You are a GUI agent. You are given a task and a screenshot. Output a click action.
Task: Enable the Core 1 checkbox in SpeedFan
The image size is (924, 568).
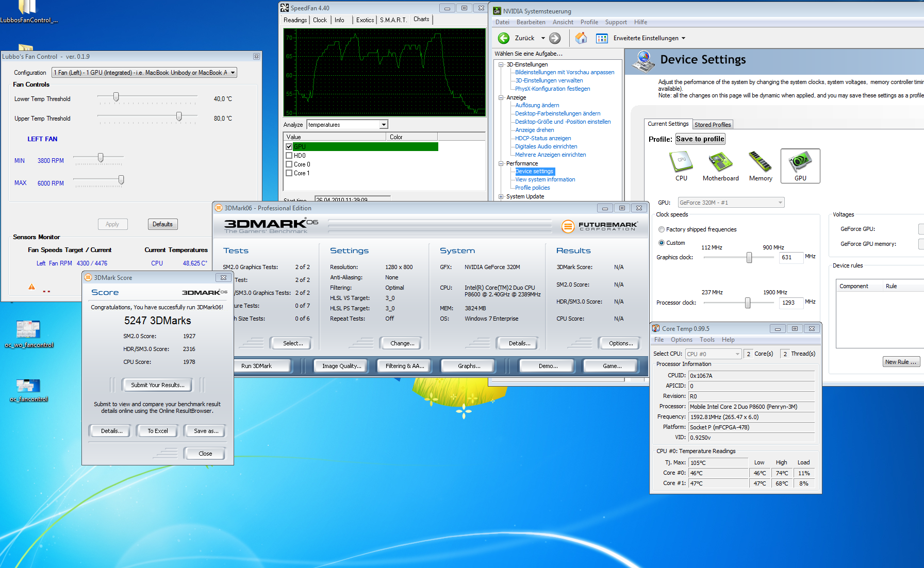click(289, 173)
